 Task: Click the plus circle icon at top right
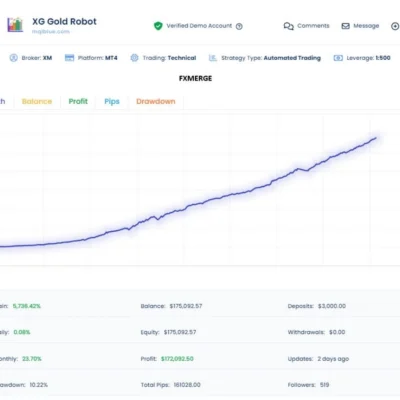(395, 26)
